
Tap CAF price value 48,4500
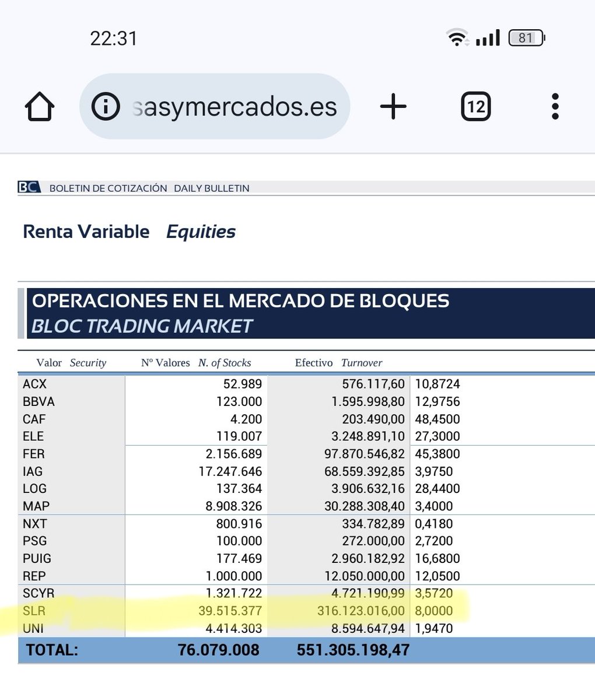coord(437,419)
